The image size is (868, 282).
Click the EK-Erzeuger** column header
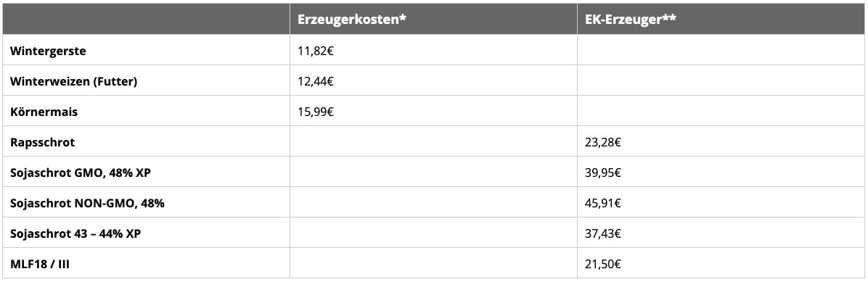click(630, 19)
